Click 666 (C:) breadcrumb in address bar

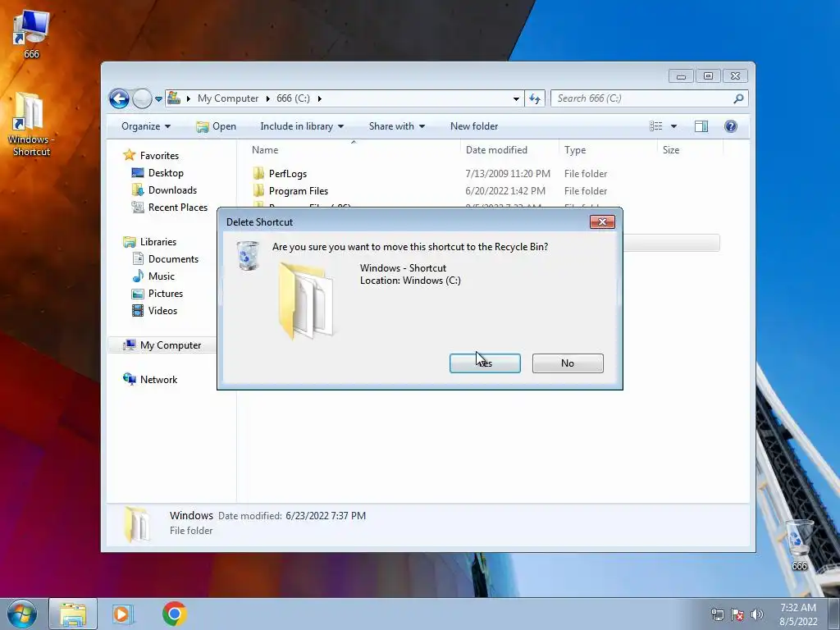293,98
